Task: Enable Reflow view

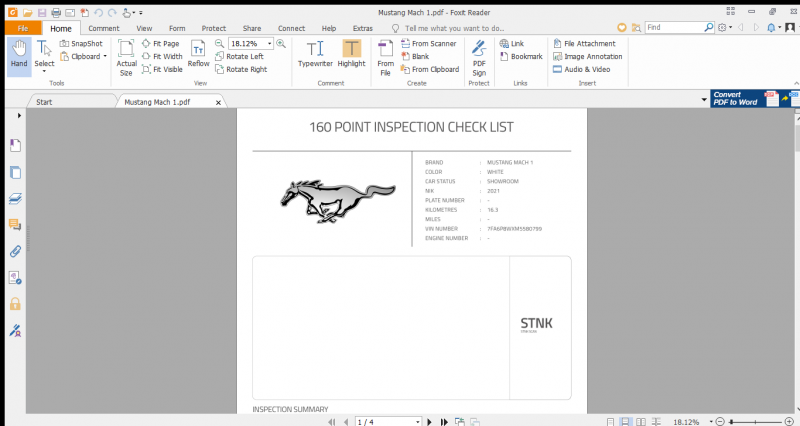Action: pos(198,54)
